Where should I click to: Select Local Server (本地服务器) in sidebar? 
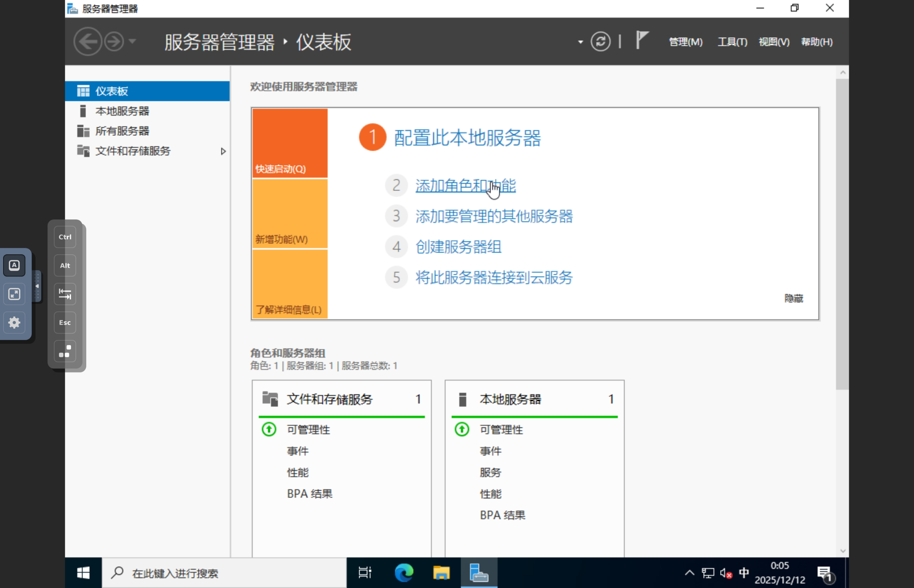(x=122, y=111)
